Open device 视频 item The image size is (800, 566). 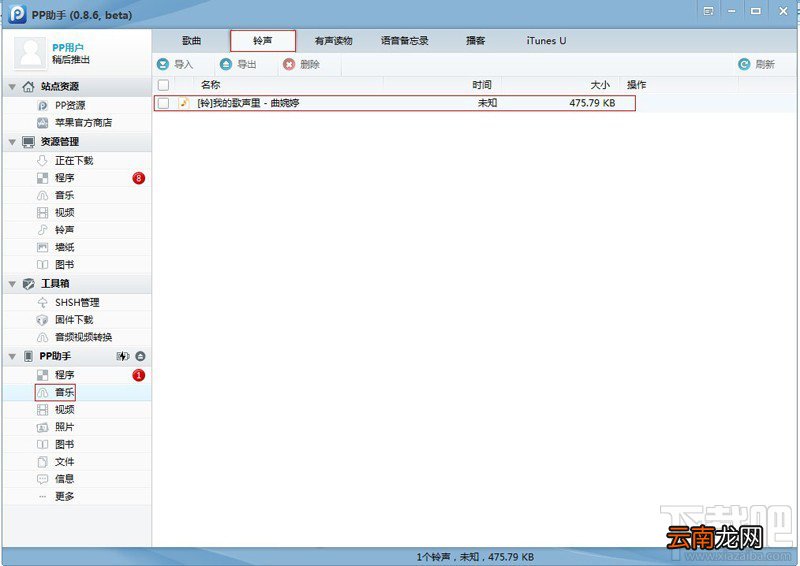point(65,410)
